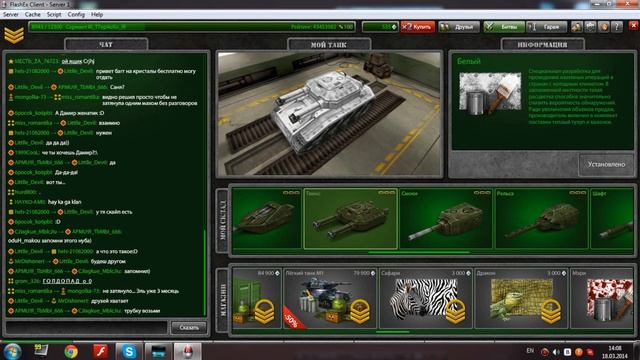Select the Смоки turret card

(x=446, y=218)
